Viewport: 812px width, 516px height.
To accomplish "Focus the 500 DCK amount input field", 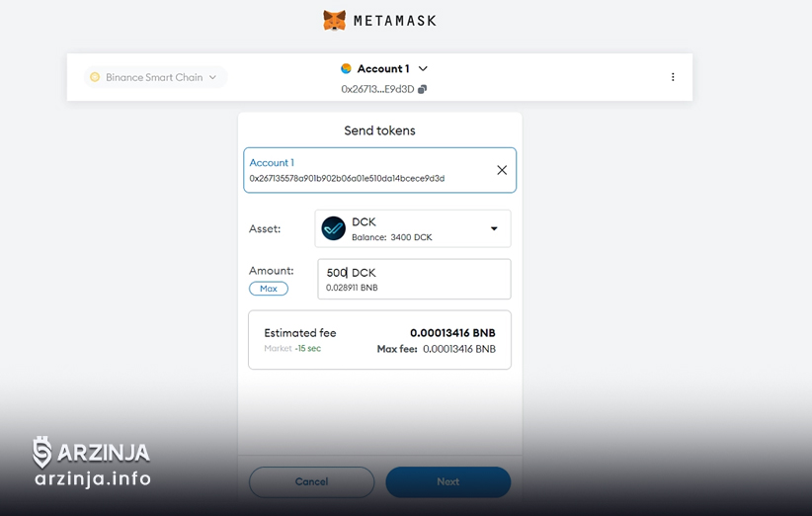I will [x=414, y=279].
